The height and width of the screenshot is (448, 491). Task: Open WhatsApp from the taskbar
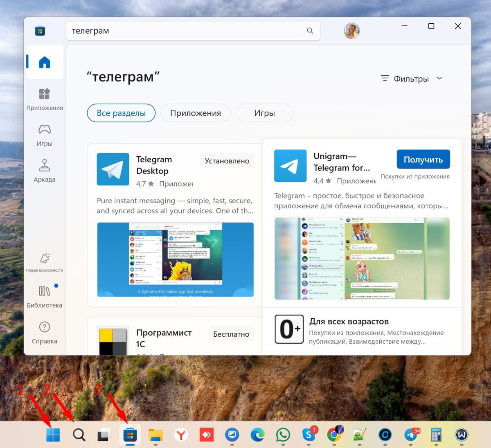283,435
